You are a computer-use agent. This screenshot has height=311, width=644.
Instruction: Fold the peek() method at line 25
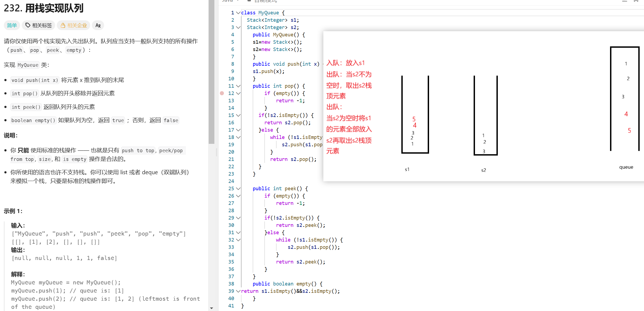238,189
